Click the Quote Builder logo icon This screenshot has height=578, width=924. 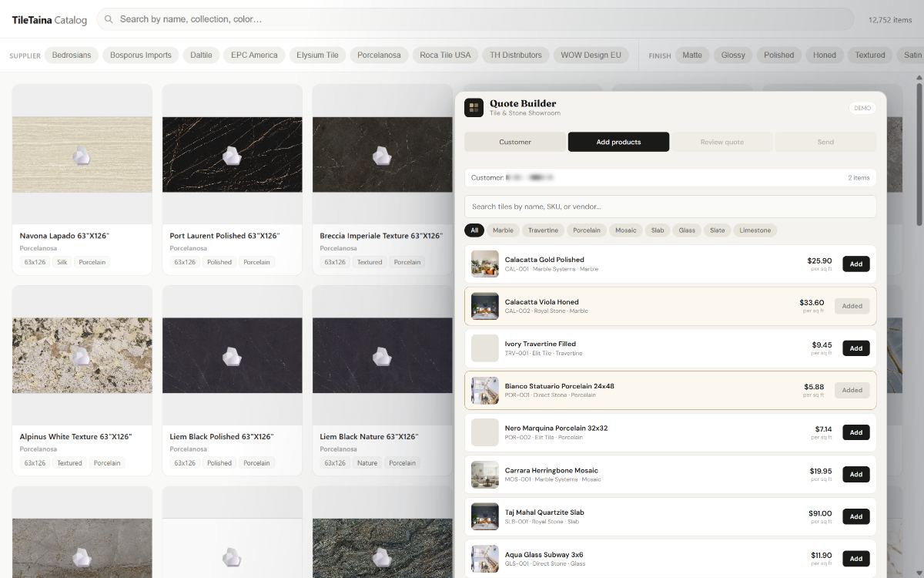point(474,108)
